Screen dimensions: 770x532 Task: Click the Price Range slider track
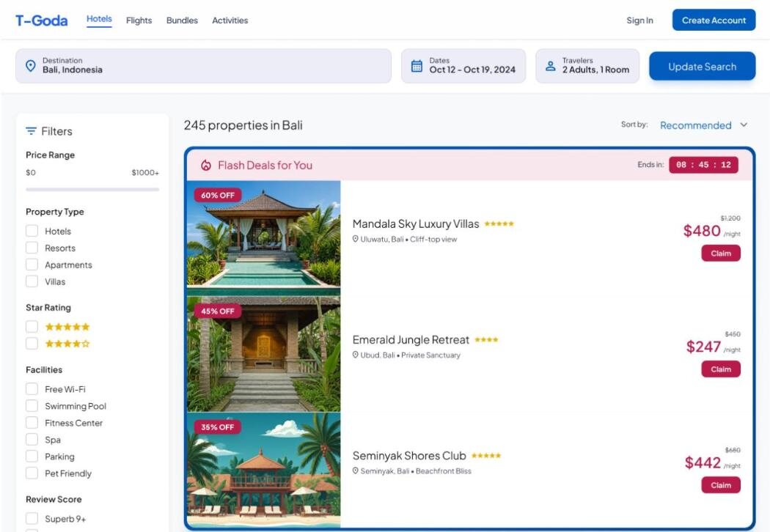[92, 190]
